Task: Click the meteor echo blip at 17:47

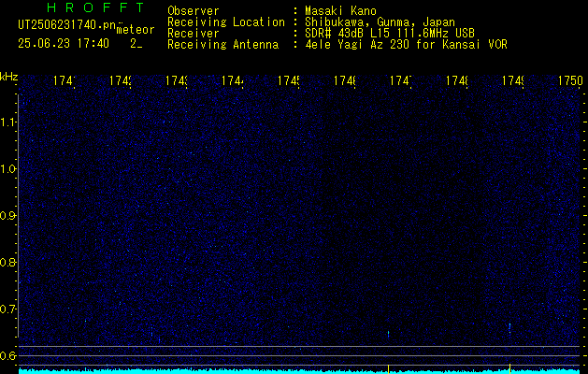Action: [388, 334]
